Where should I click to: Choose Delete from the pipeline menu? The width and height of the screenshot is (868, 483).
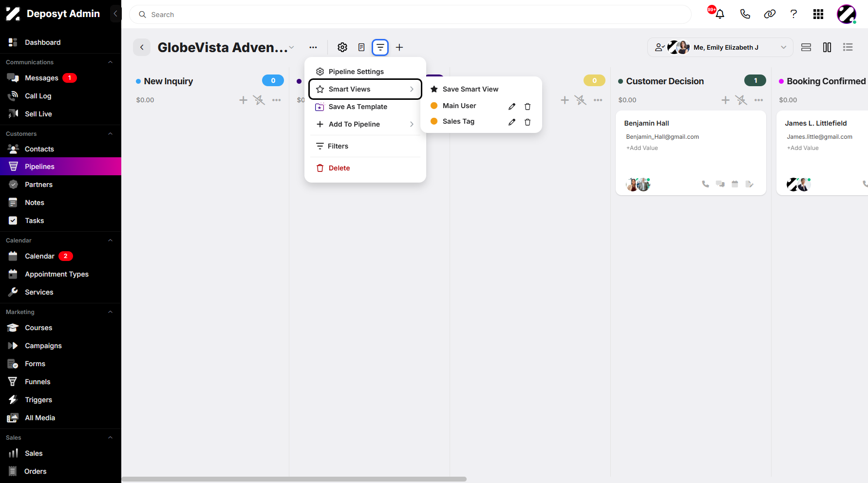pyautogui.click(x=365, y=168)
